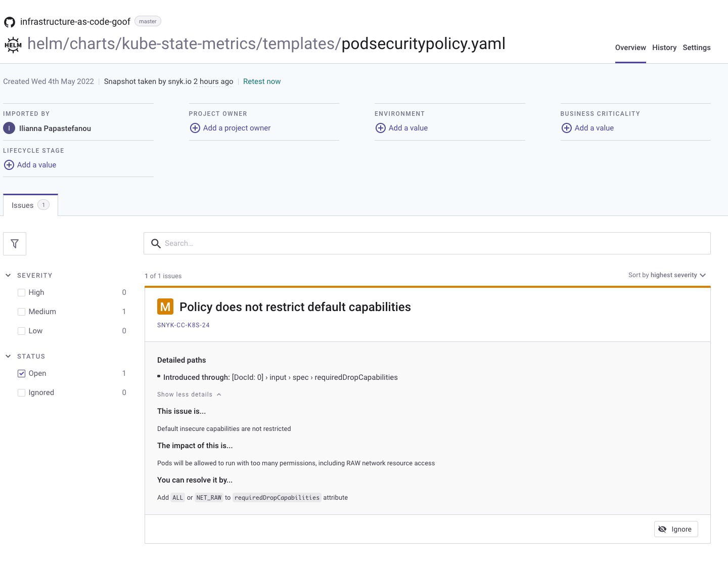
Task: Click the helm/charts/kube-state-metrics/templates/ path
Action: click(185, 44)
